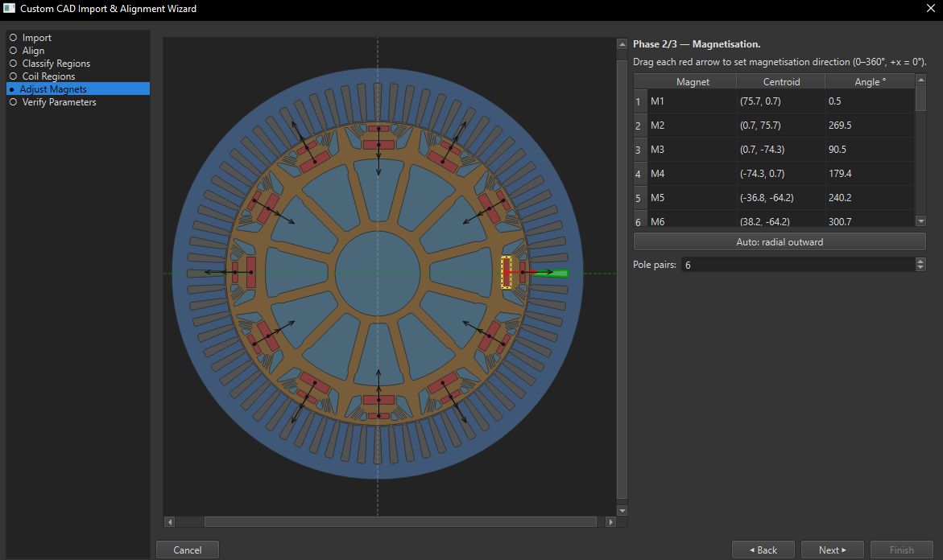Click Next to continue the wizard

(833, 550)
